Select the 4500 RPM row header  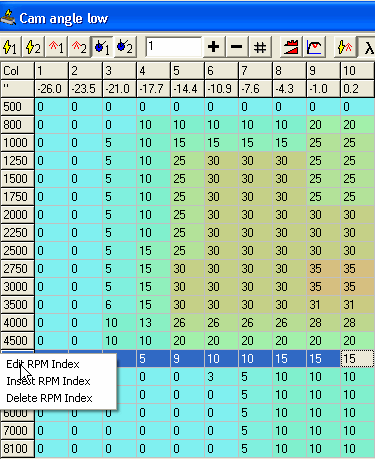pos(17,341)
